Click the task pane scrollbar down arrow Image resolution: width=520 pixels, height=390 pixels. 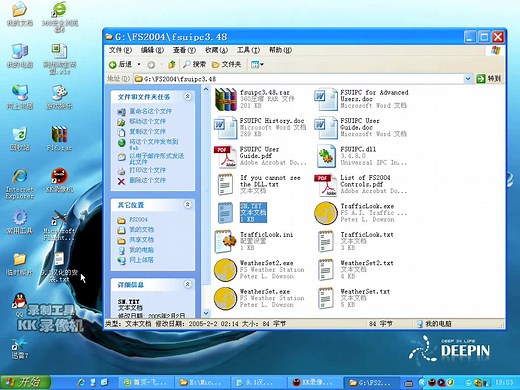click(x=206, y=313)
